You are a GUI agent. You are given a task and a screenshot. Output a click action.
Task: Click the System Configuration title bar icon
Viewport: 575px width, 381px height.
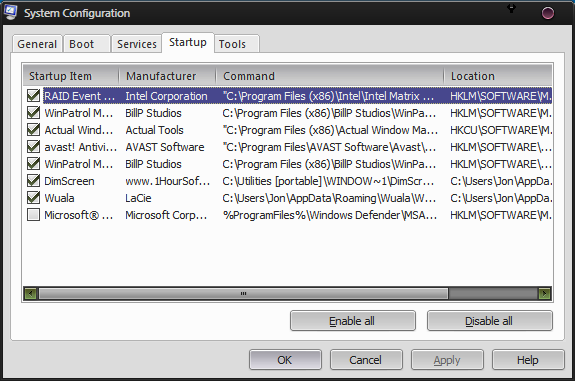tap(10, 12)
